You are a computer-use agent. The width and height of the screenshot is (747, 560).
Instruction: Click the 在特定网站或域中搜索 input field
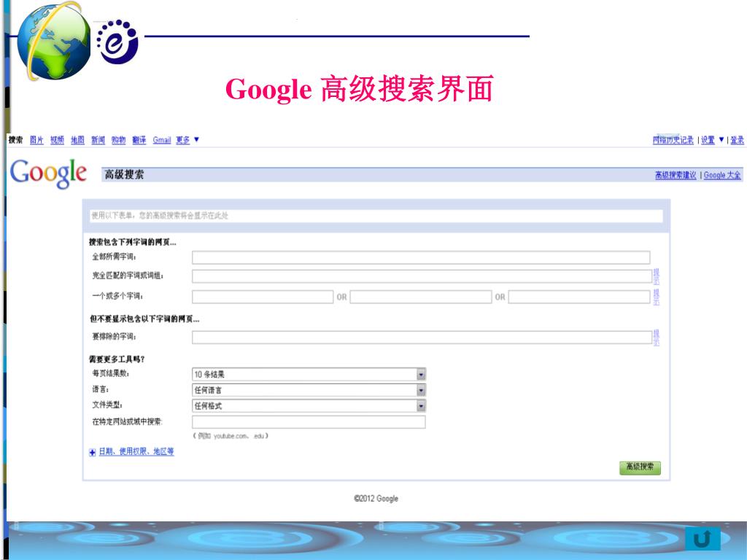point(309,422)
